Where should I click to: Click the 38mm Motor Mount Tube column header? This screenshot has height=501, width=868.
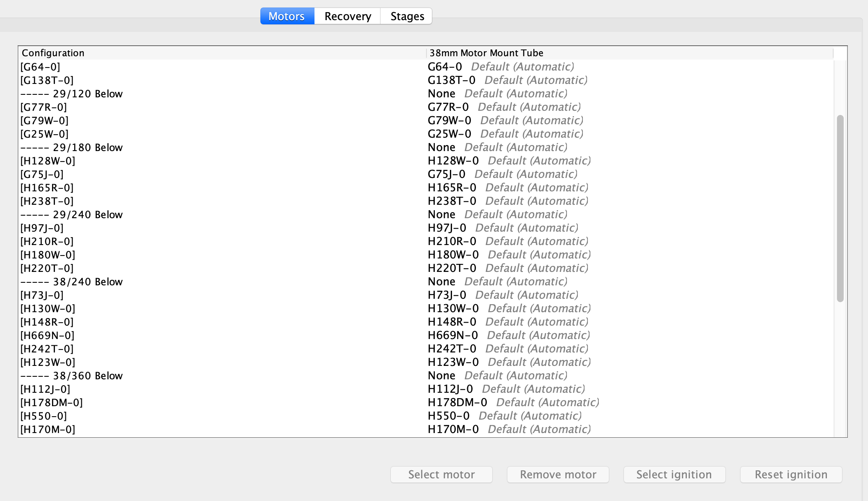pyautogui.click(x=486, y=53)
